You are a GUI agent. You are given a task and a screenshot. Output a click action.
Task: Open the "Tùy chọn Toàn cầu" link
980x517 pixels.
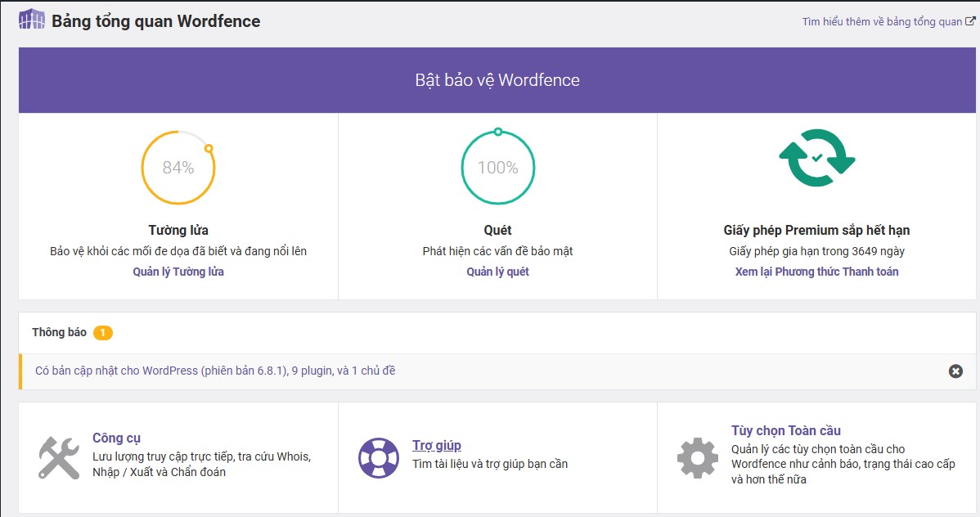click(786, 430)
